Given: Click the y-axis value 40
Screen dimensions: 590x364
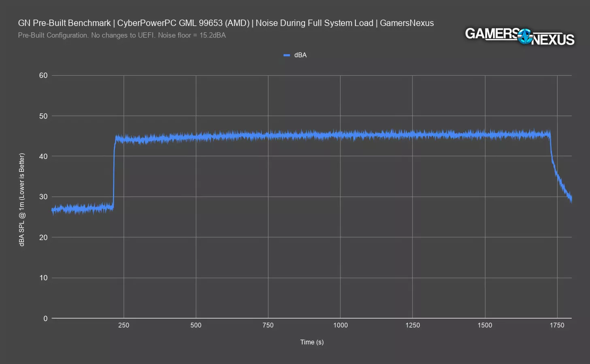Looking at the screenshot, I should coord(43,156).
